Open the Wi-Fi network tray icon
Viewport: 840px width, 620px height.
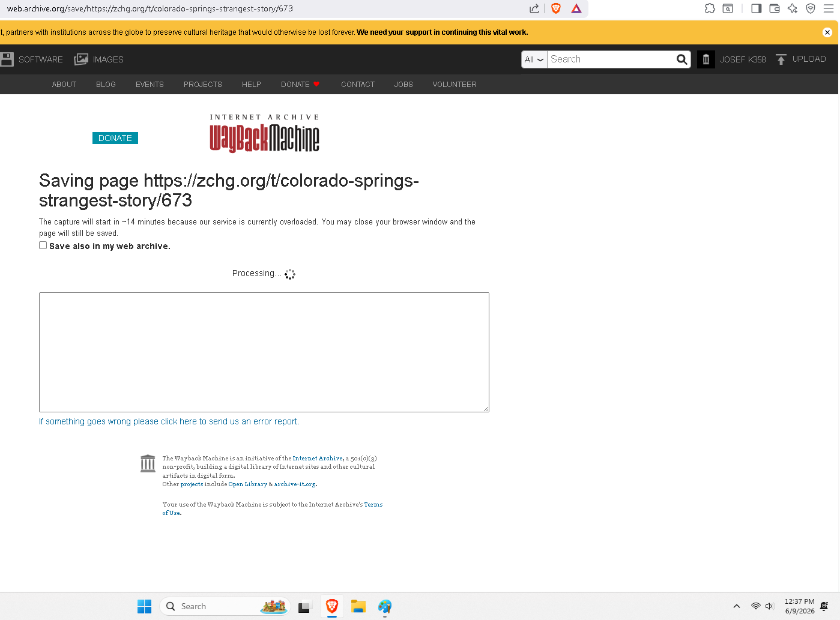[x=756, y=606]
